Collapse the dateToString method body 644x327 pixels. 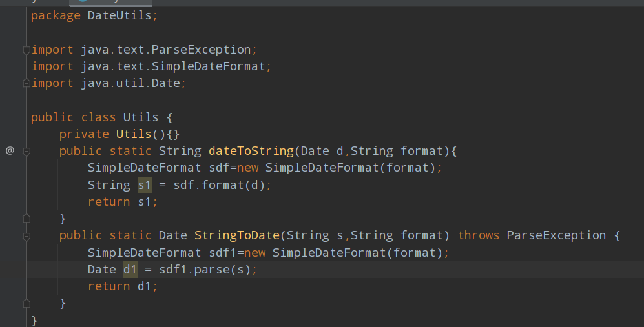26,151
